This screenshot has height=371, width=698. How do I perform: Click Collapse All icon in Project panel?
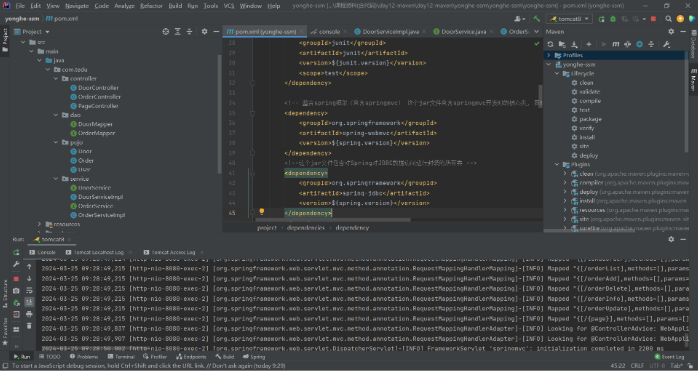click(189, 32)
